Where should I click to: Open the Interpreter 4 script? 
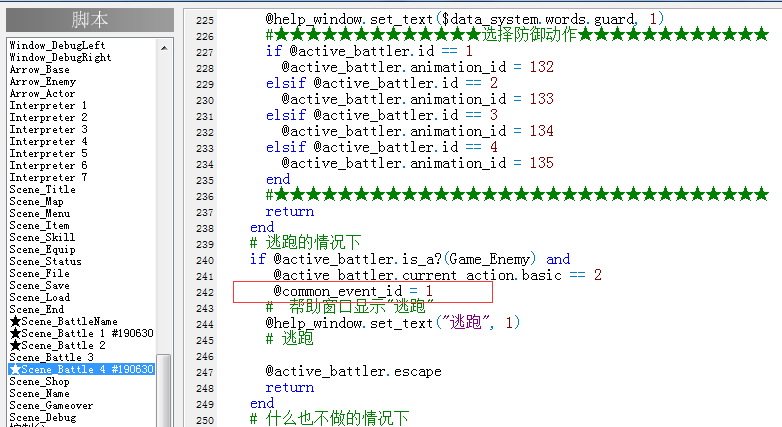click(x=48, y=141)
